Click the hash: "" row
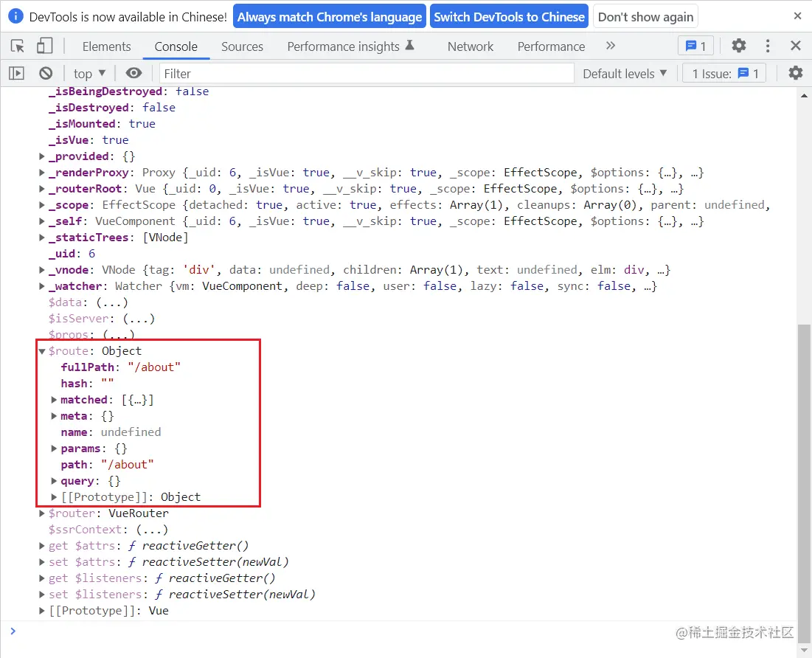812x658 pixels. pyautogui.click(x=87, y=384)
